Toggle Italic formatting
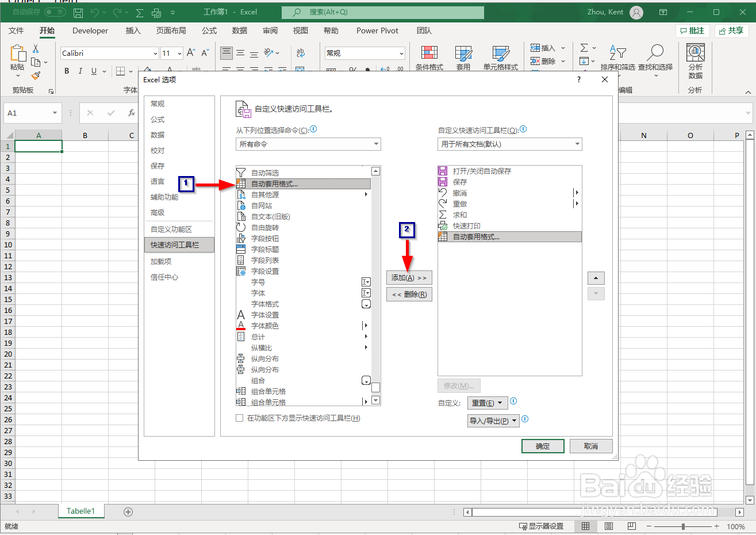 [80, 71]
